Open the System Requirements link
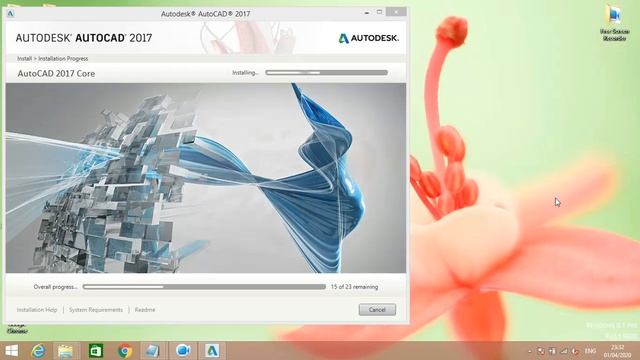Image resolution: width=640 pixels, height=360 pixels. [96, 310]
